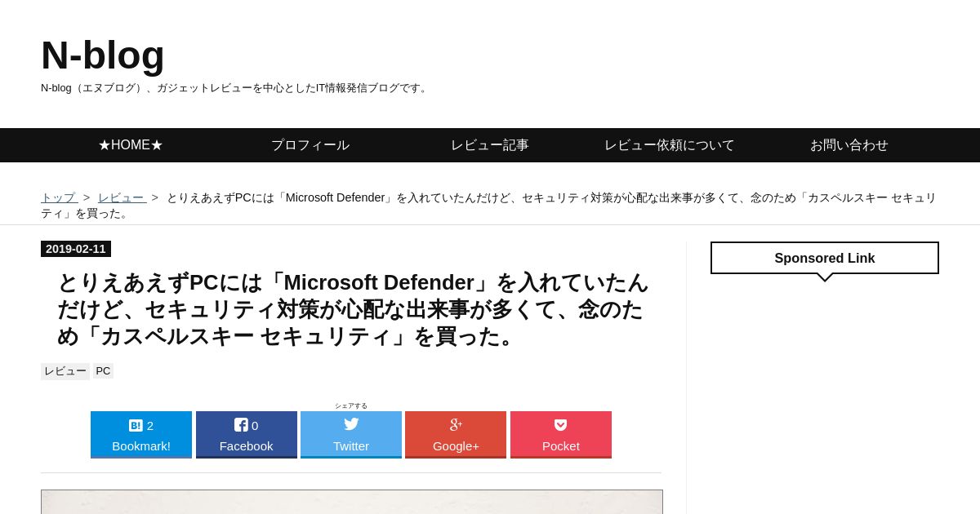Share the post via Facebook label
Viewport: 980px width, 514px height.
[x=247, y=446]
